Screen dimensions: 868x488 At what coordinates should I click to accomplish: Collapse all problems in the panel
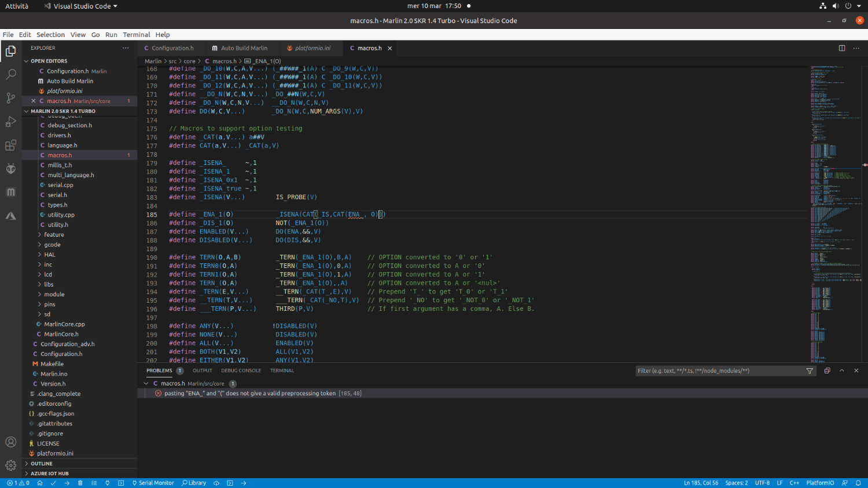pos(827,370)
